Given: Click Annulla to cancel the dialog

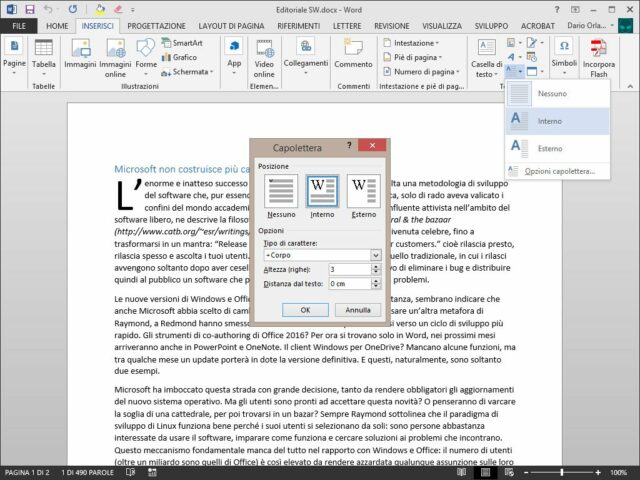Looking at the screenshot, I should tap(358, 310).
